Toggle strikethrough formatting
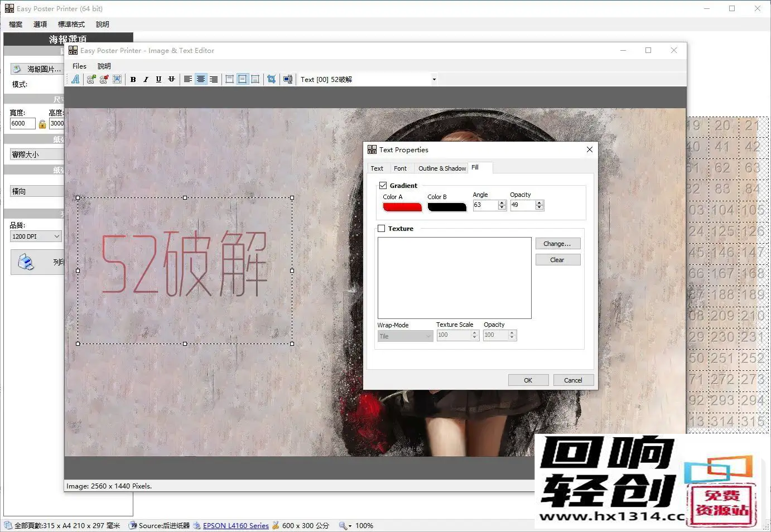This screenshot has width=771, height=532. 171,79
